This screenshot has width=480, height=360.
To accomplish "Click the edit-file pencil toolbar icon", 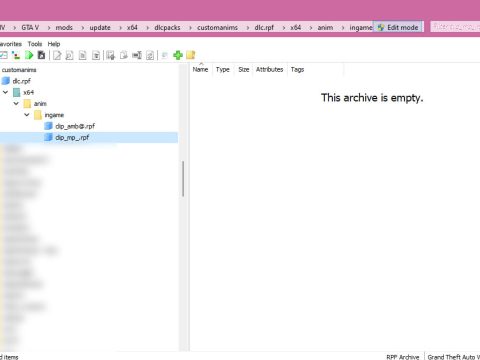I will [57, 55].
